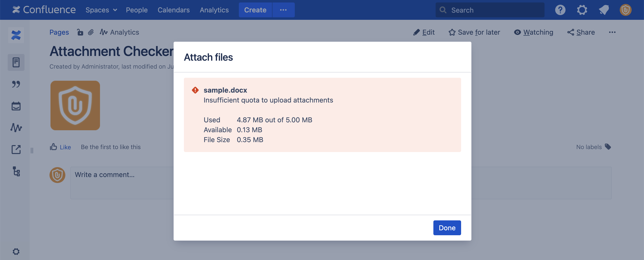
Task: Open the Spaces dropdown
Action: point(101,10)
